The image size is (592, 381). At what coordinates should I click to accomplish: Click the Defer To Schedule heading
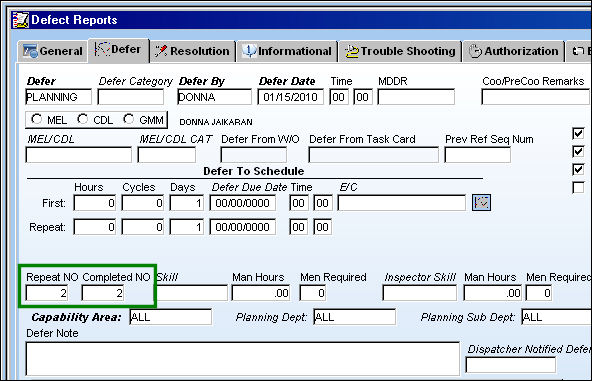[x=254, y=171]
